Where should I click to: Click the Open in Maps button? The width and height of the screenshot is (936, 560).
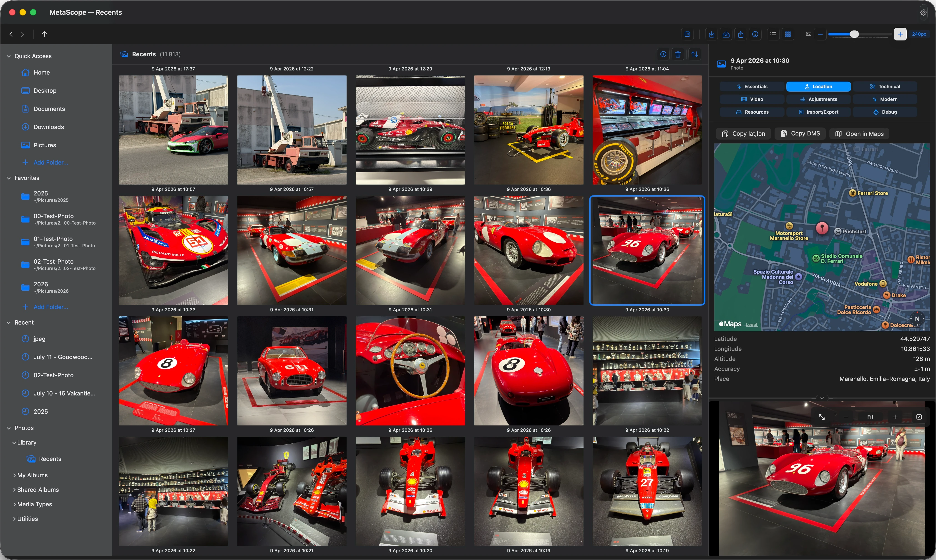point(859,134)
